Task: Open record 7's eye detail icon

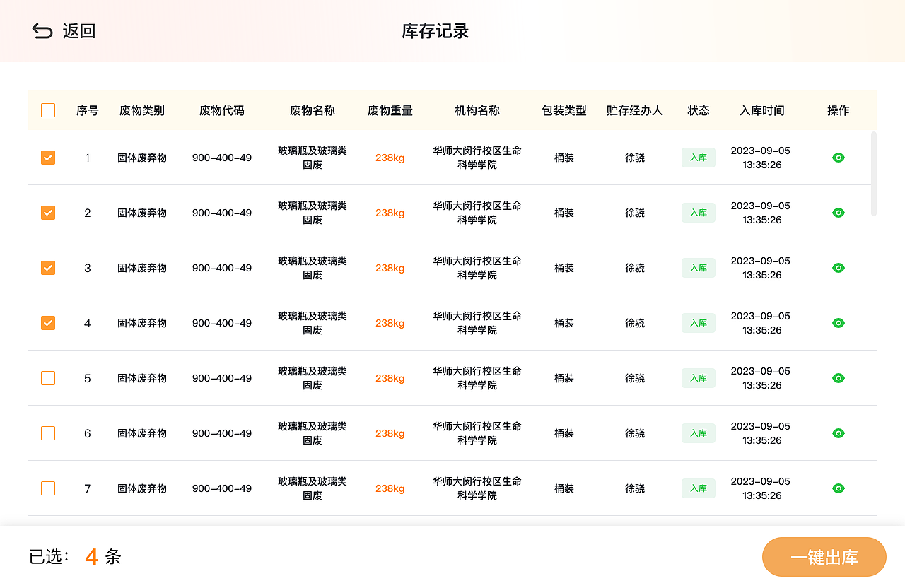Action: [838, 488]
